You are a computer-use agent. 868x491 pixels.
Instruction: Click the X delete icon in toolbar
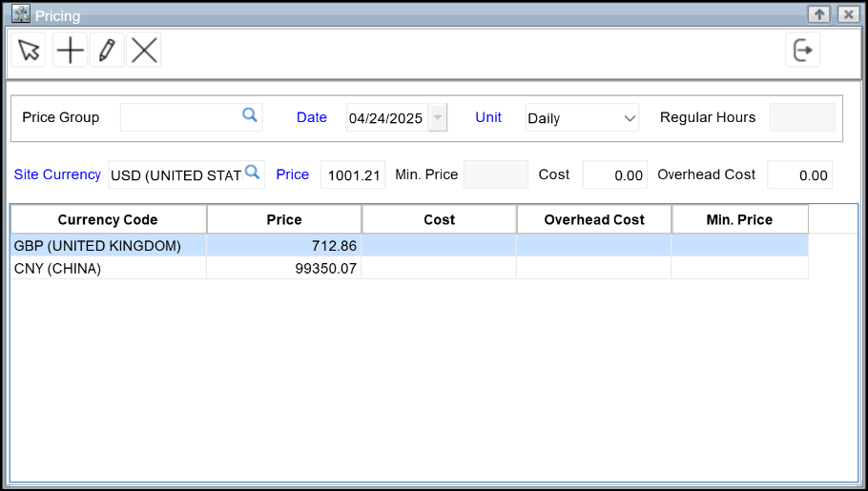[144, 51]
